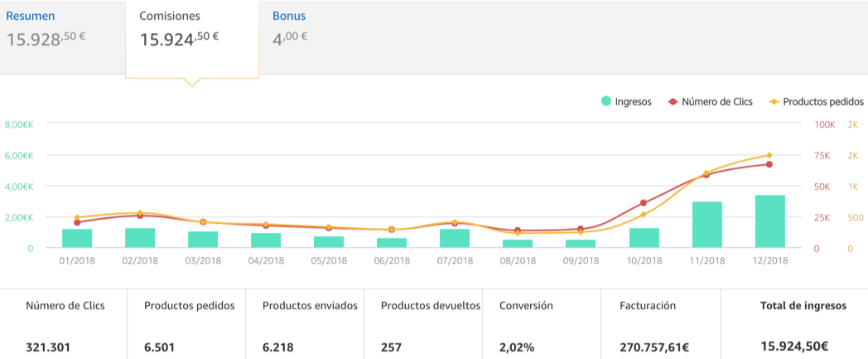Click the 12/2018 yellow orders data point

click(769, 155)
